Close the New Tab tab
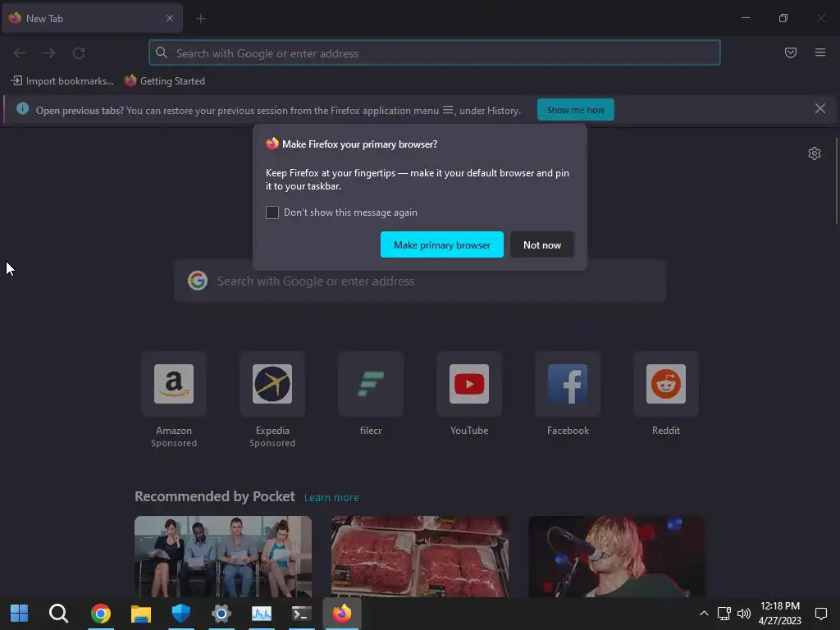The image size is (840, 630). click(x=169, y=18)
